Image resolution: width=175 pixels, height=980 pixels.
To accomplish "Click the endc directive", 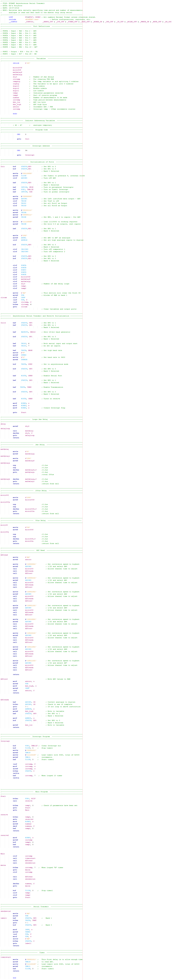I will 15,114.
